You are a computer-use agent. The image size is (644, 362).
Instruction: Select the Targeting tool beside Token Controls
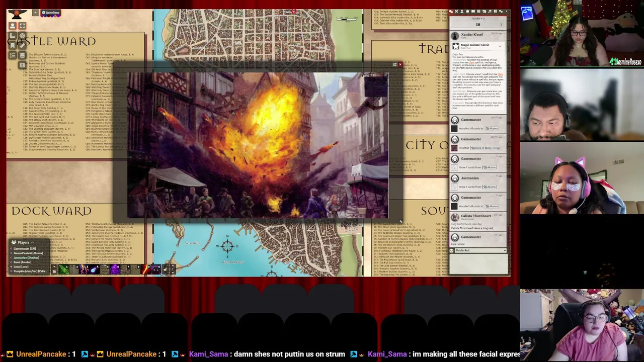[22, 26]
